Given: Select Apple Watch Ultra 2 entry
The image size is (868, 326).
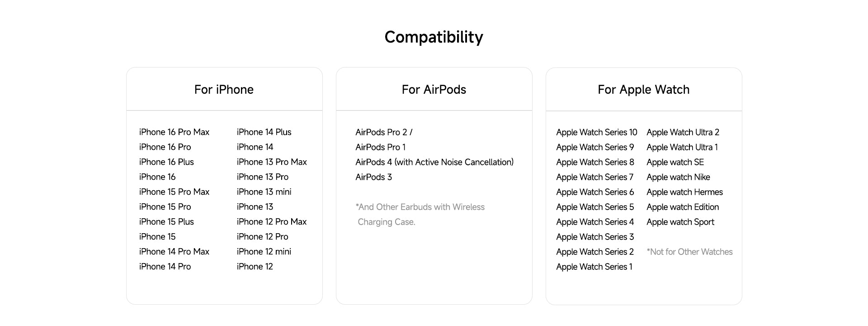Looking at the screenshot, I should pyautogui.click(x=683, y=132).
